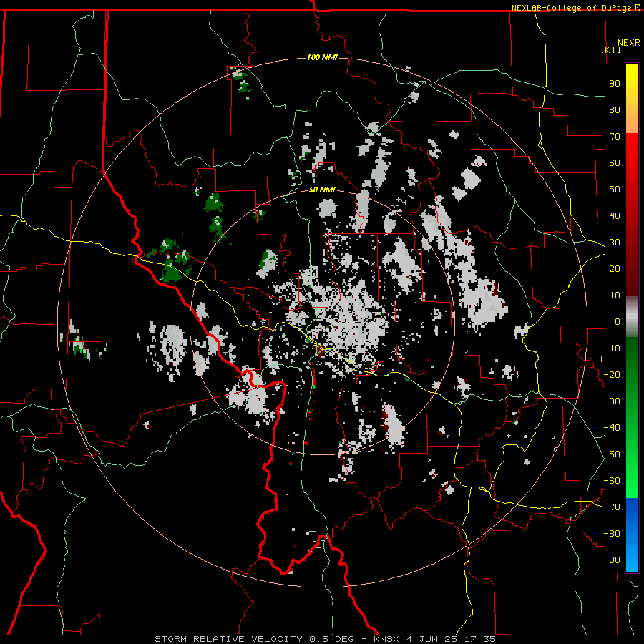Click the 40 value on the velocity scale

[x=615, y=215]
